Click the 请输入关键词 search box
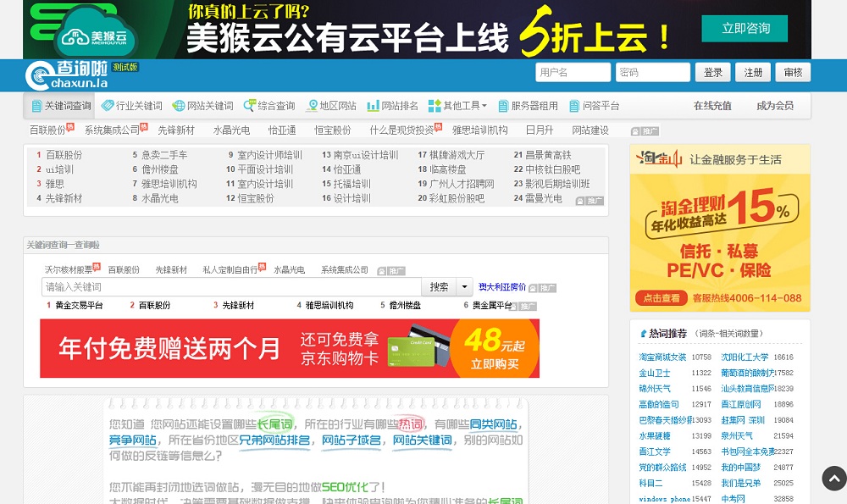The width and height of the screenshot is (847, 504). coord(231,287)
